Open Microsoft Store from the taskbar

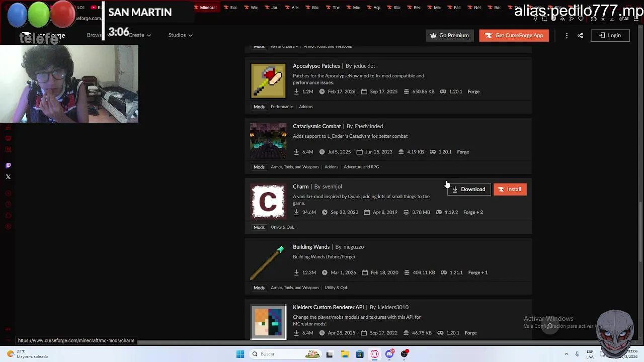tap(360, 354)
